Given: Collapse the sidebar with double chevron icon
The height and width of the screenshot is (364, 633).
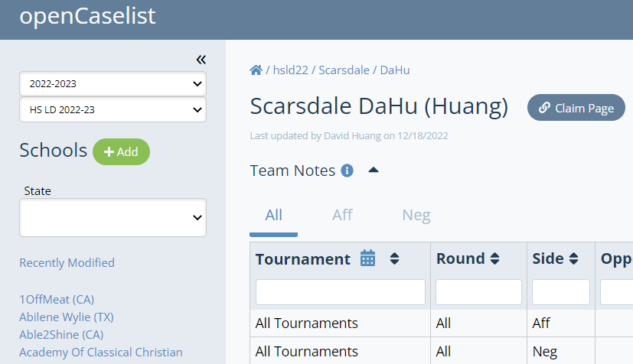Looking at the screenshot, I should (201, 60).
